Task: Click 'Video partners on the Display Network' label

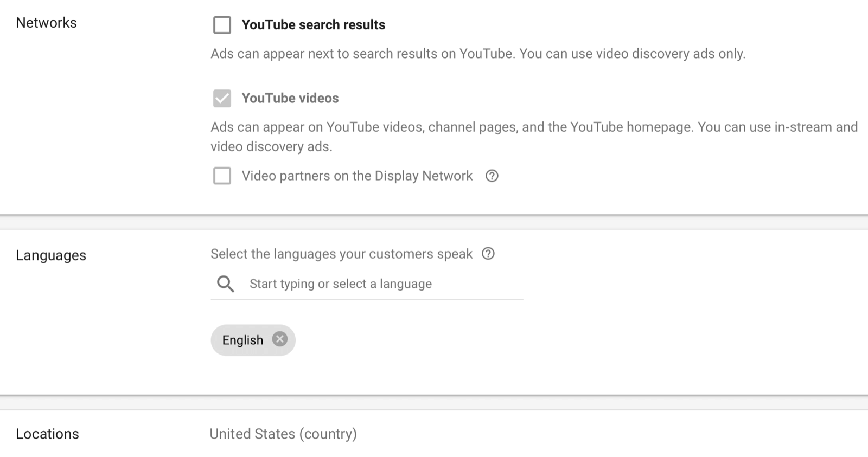Action: point(357,176)
